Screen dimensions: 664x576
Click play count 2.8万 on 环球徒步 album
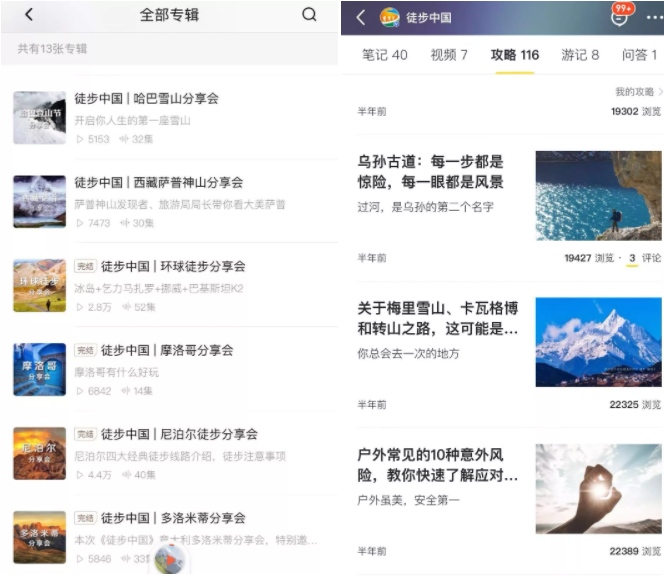coord(94,307)
